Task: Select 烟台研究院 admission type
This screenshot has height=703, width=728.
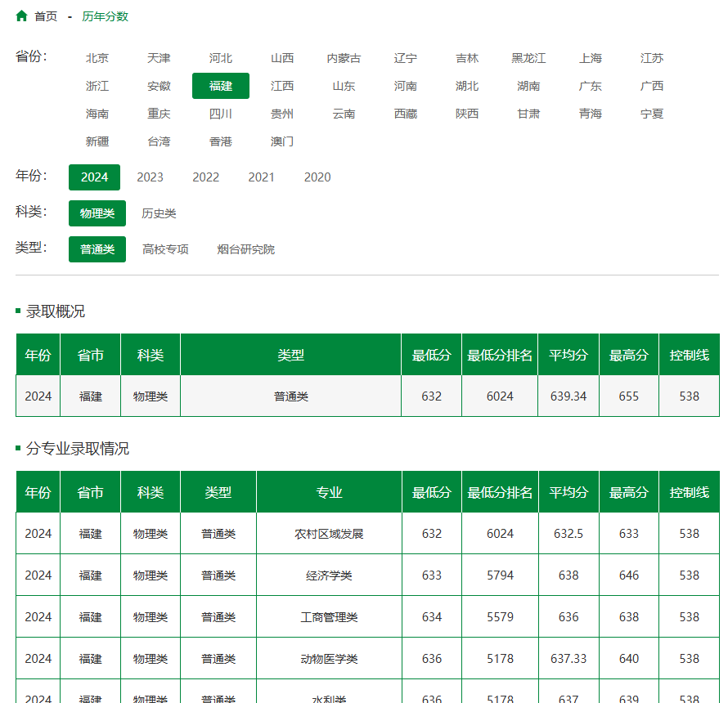Action: click(x=245, y=249)
